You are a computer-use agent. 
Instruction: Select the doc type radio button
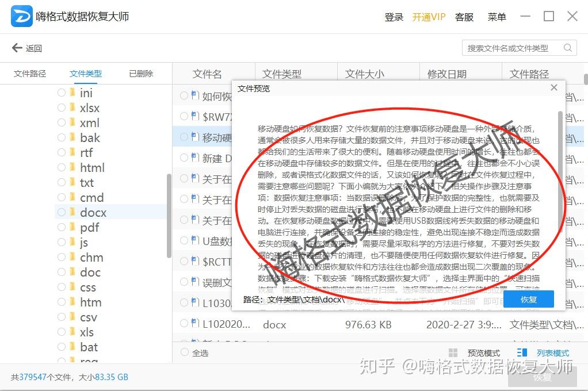click(62, 272)
